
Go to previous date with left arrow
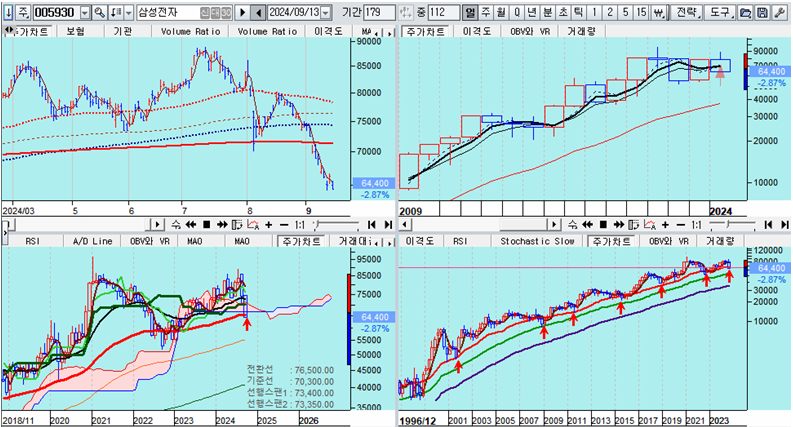pos(258,12)
